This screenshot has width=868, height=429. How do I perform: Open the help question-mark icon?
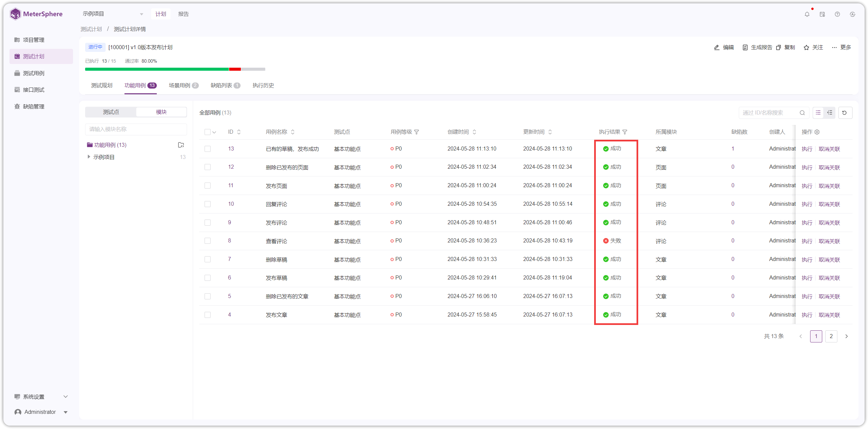tap(837, 14)
